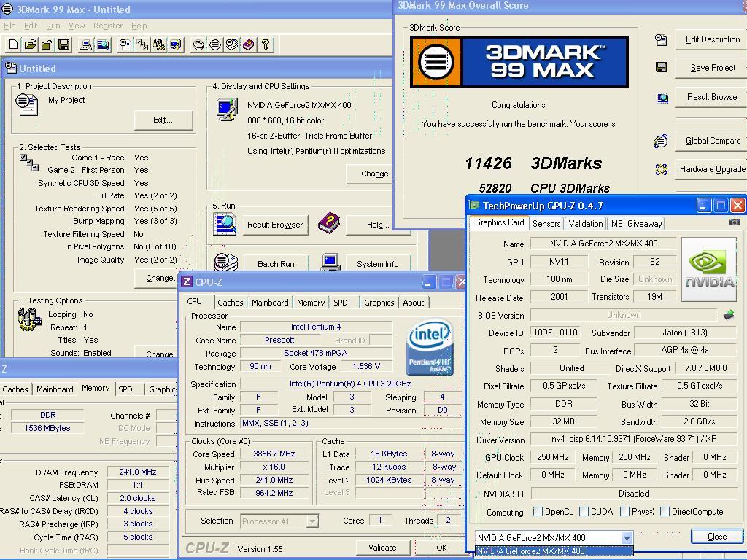
Task: Click the Global Compare button
Action: tap(713, 141)
